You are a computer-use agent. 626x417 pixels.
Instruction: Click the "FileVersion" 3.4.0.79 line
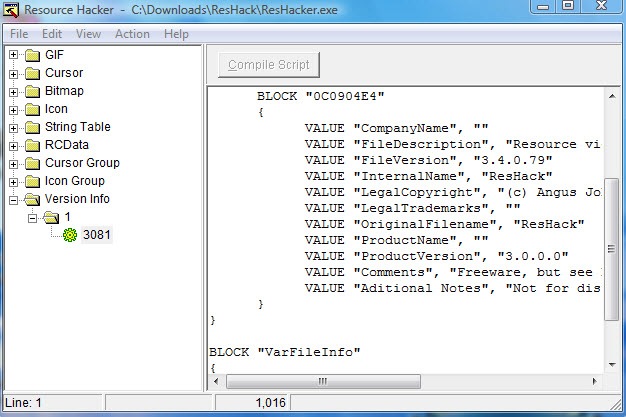(428, 160)
